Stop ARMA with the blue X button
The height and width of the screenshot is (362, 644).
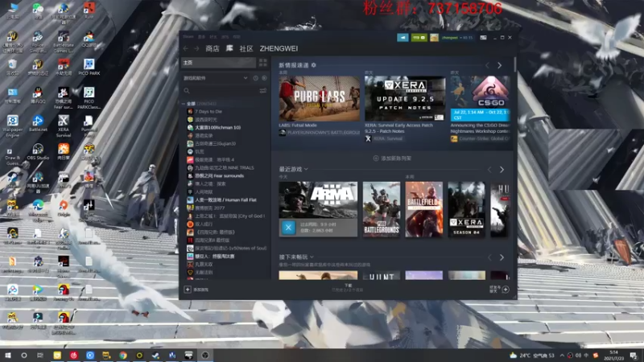coord(288,228)
